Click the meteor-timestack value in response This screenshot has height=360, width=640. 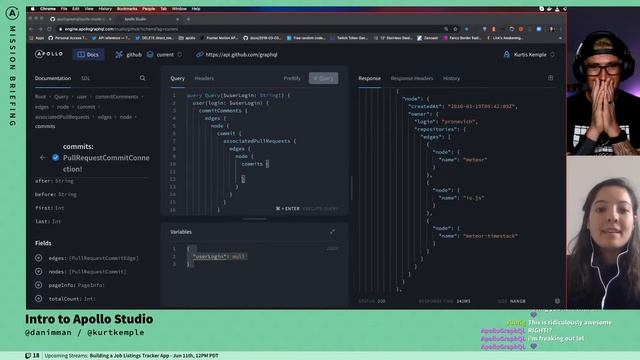490,236
